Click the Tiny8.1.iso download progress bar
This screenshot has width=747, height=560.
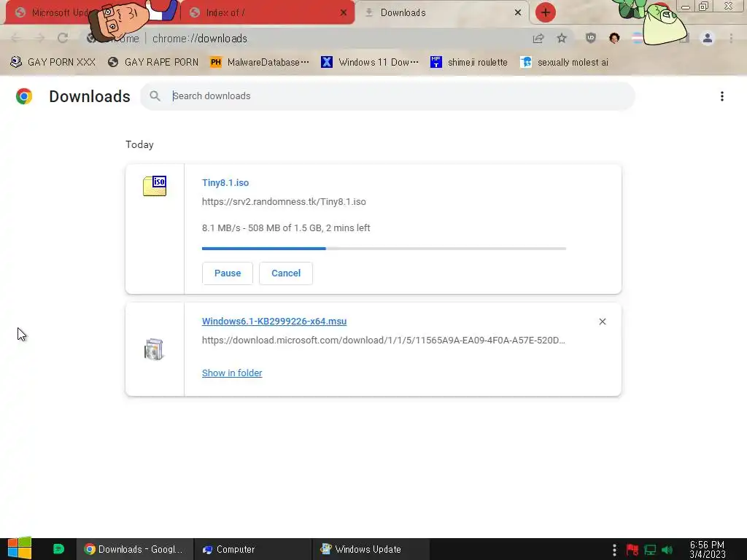click(384, 249)
